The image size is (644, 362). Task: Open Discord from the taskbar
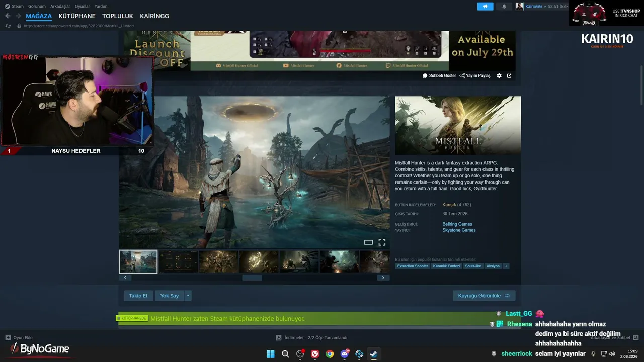tap(345, 354)
